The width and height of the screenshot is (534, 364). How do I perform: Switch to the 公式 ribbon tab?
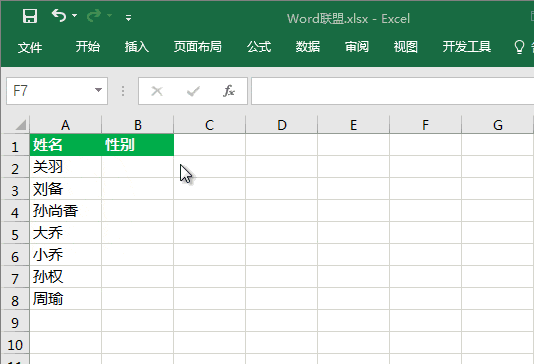point(259,47)
